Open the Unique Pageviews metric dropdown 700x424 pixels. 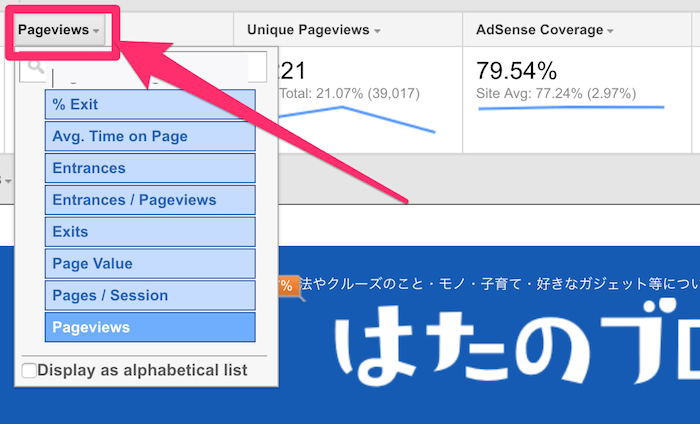coord(314,30)
